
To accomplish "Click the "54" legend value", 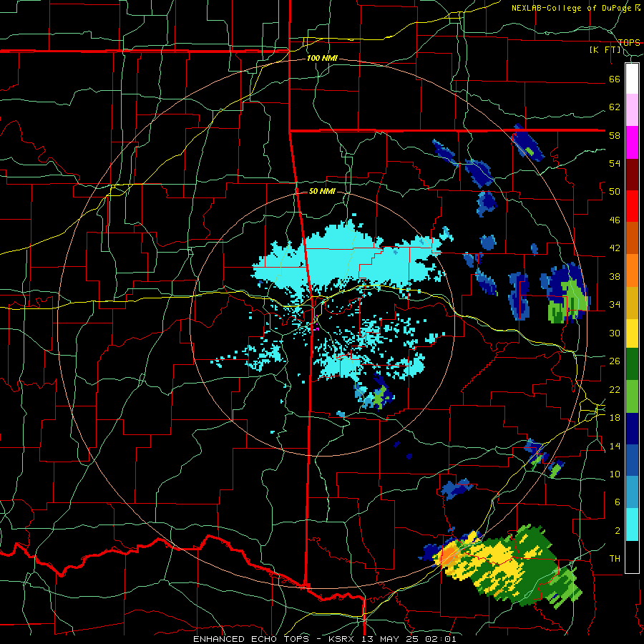I will tap(615, 163).
